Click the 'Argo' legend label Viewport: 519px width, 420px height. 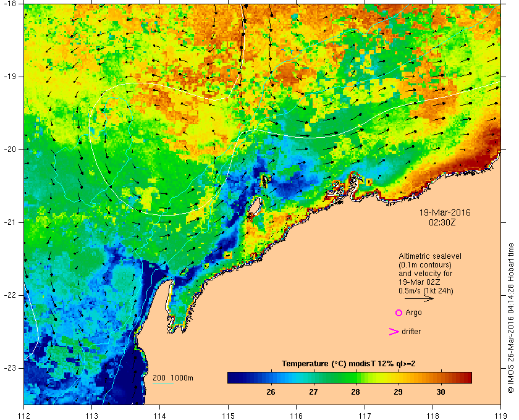point(413,313)
